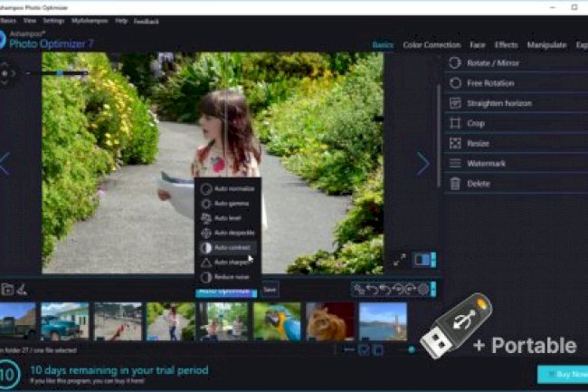Click the zoom slider above the photo

tap(60, 72)
